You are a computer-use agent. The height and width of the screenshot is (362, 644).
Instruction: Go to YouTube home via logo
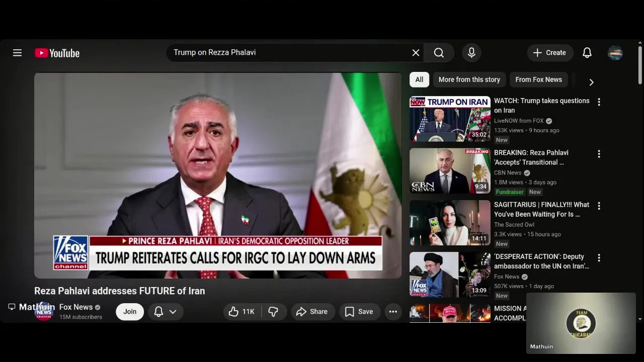(57, 53)
